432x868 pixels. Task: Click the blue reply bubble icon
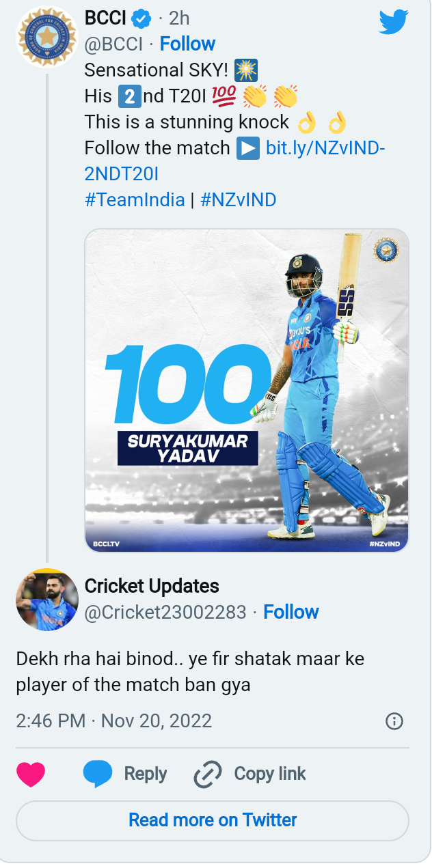click(x=97, y=774)
